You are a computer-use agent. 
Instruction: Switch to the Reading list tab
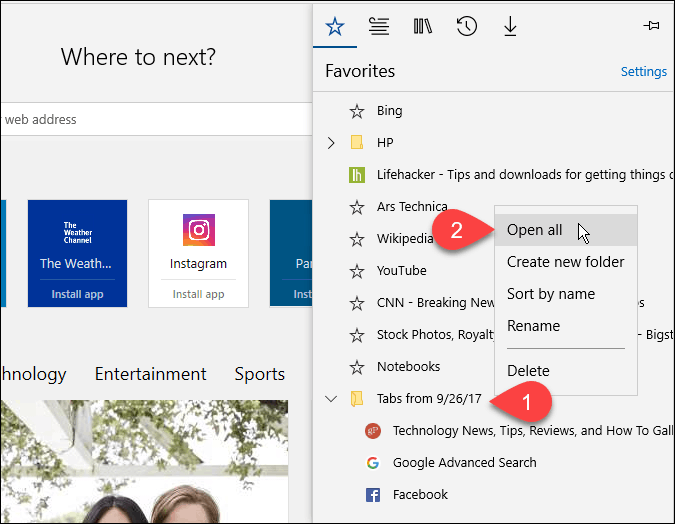click(379, 27)
